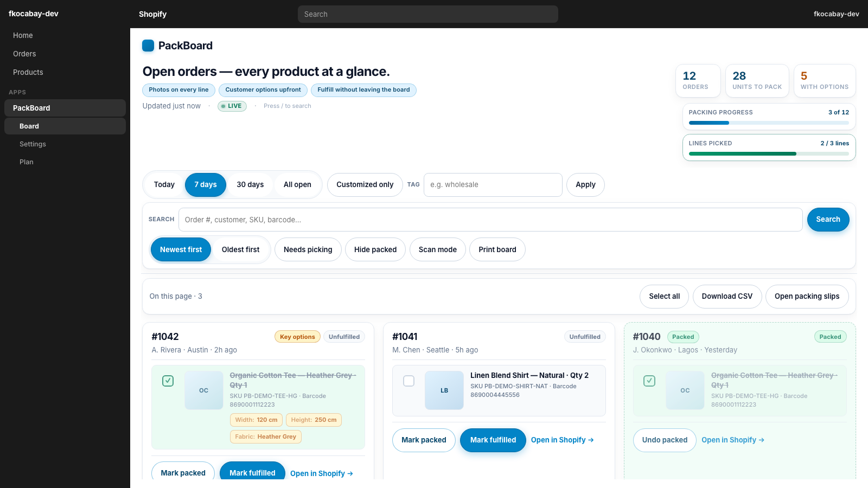Focus the tag filter input field
The image size is (868, 488).
(493, 185)
